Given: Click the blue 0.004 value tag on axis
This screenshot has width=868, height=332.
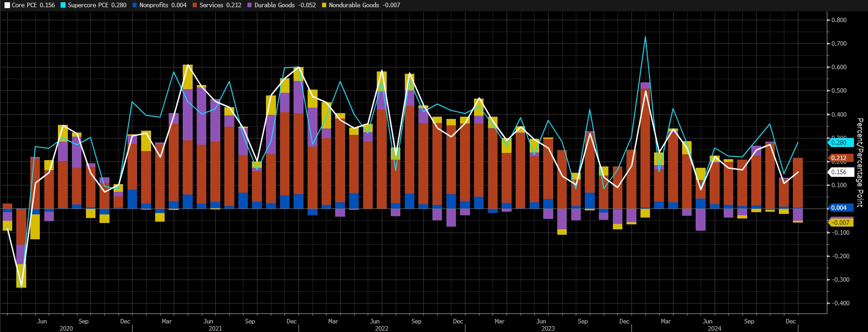Looking at the screenshot, I should pyautogui.click(x=840, y=208).
